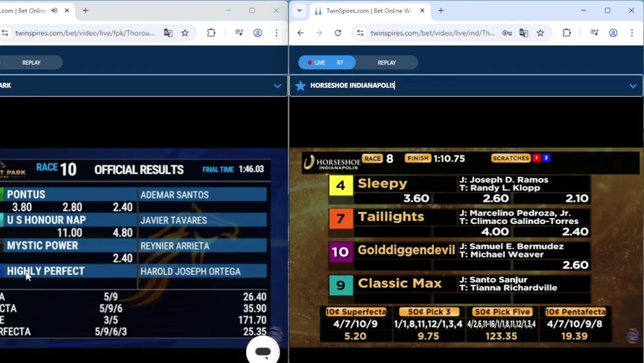Screen dimensions: 644x363
Task: Reload the page in right window
Action: 338,33
